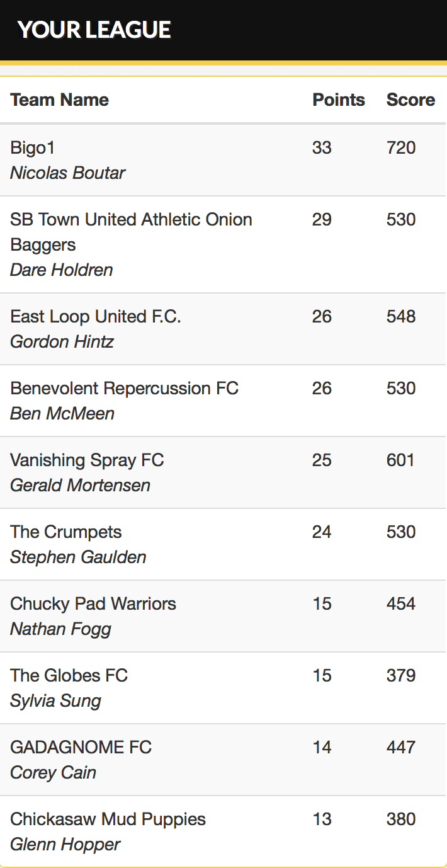Viewport: 447px width, 868px height.
Task: Select Chucky Pad Warriors team
Action: pyautogui.click(x=93, y=603)
